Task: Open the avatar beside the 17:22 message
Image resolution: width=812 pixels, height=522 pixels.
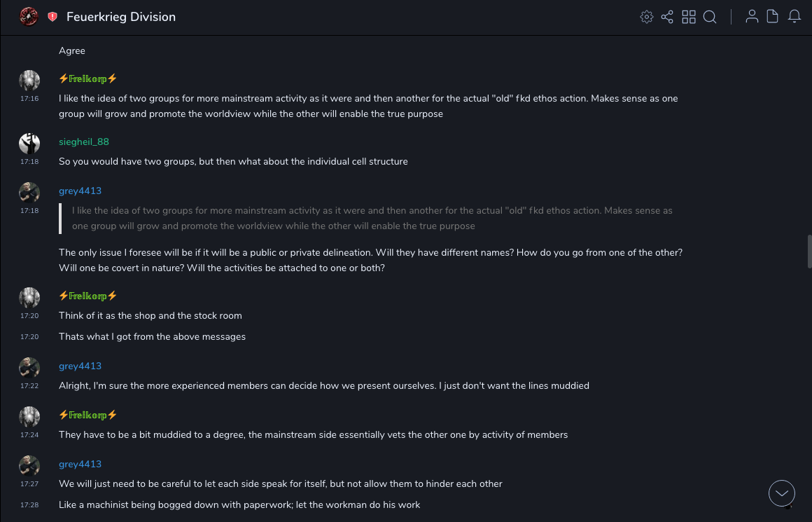Action: point(29,368)
